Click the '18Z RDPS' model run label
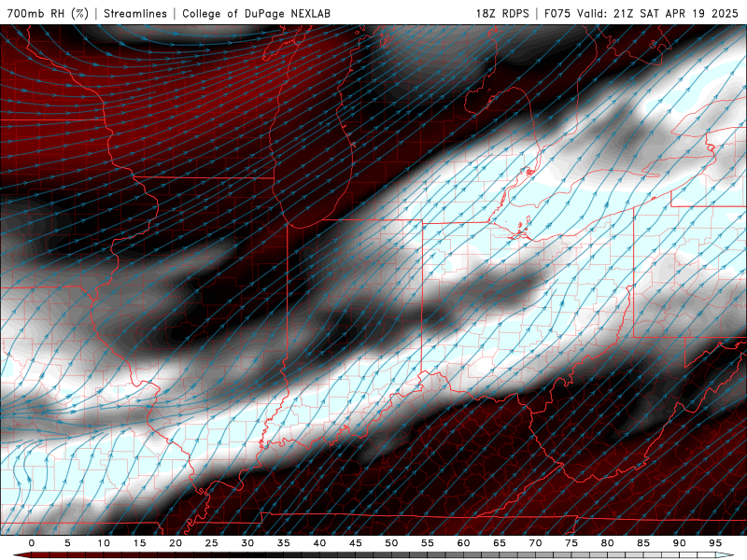 pos(502,13)
